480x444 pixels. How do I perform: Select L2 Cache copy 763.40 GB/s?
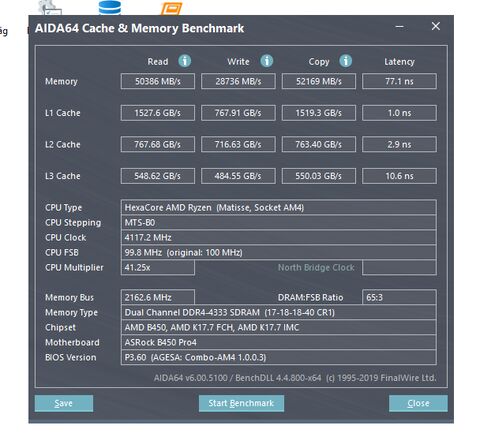319,144
